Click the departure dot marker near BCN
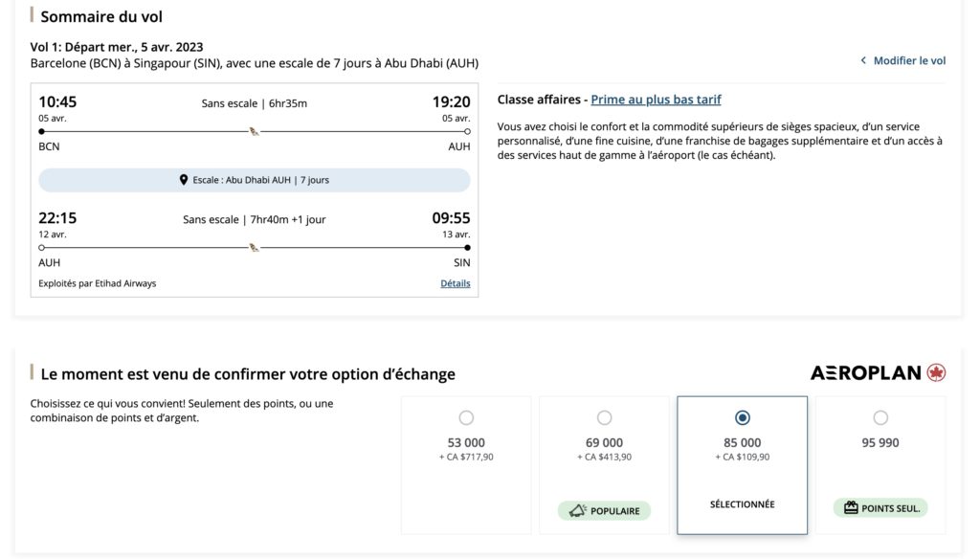 tap(42, 131)
